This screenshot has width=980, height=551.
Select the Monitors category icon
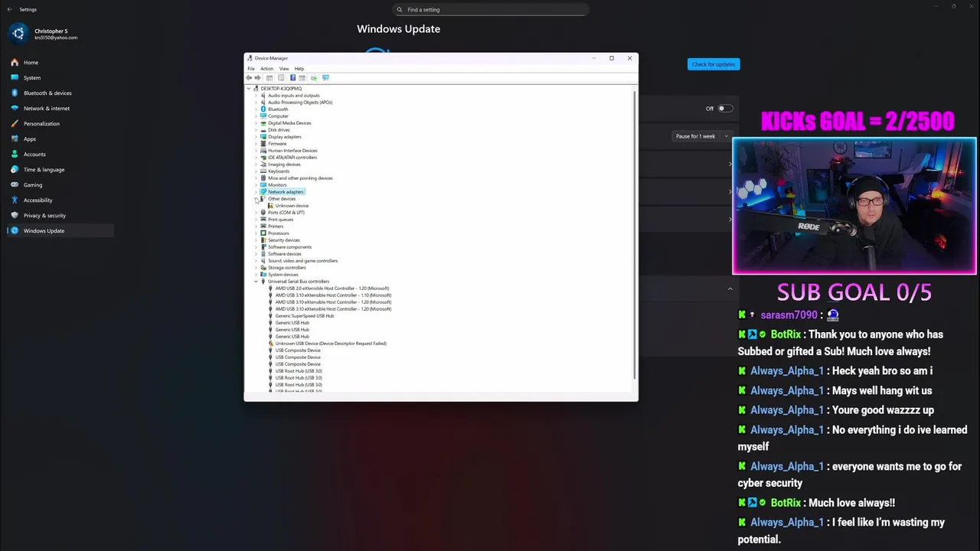pyautogui.click(x=263, y=185)
